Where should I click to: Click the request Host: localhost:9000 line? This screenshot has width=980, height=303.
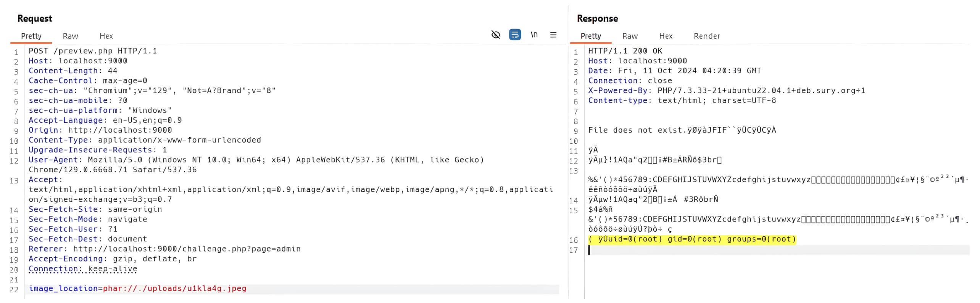78,61
